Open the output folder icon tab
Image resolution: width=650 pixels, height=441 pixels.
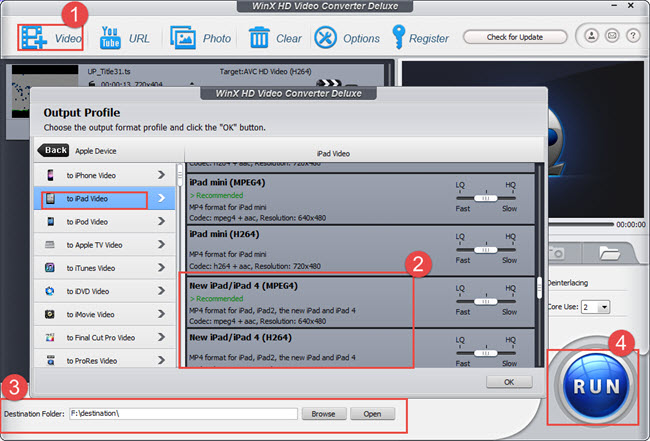coord(609,253)
